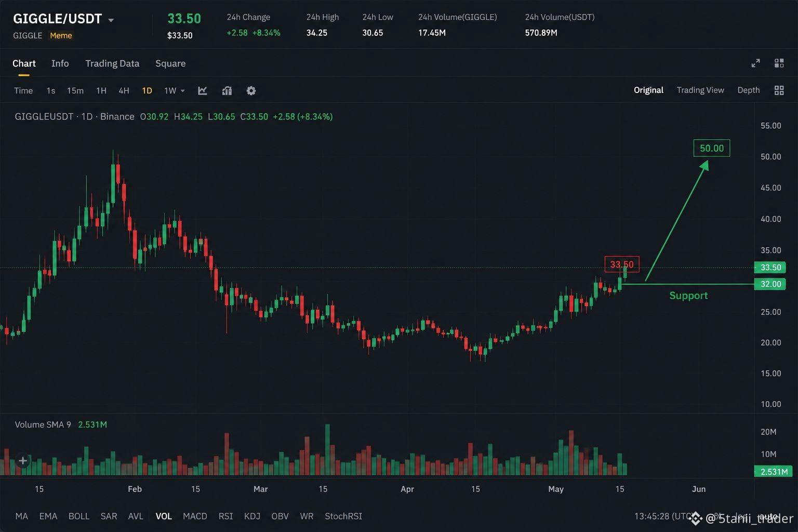
Task: Click the 33.50 current price axis label
Action: pos(770,268)
